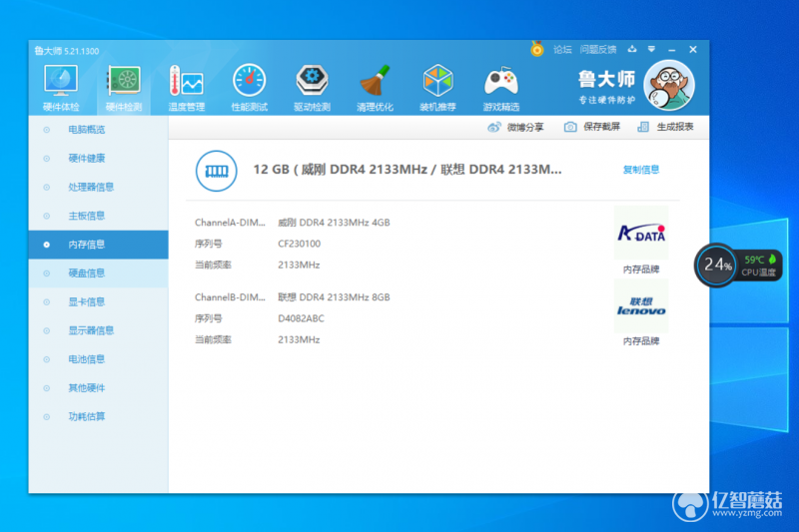Image resolution: width=799 pixels, height=532 pixels.
Task: Click the camera icon beside 保存截屏
Action: click(570, 127)
